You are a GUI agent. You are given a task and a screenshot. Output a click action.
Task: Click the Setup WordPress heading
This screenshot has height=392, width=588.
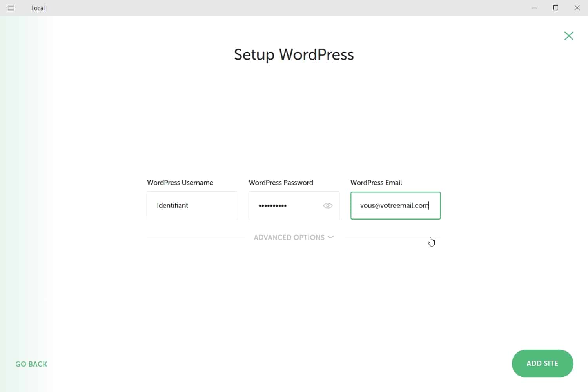click(294, 54)
